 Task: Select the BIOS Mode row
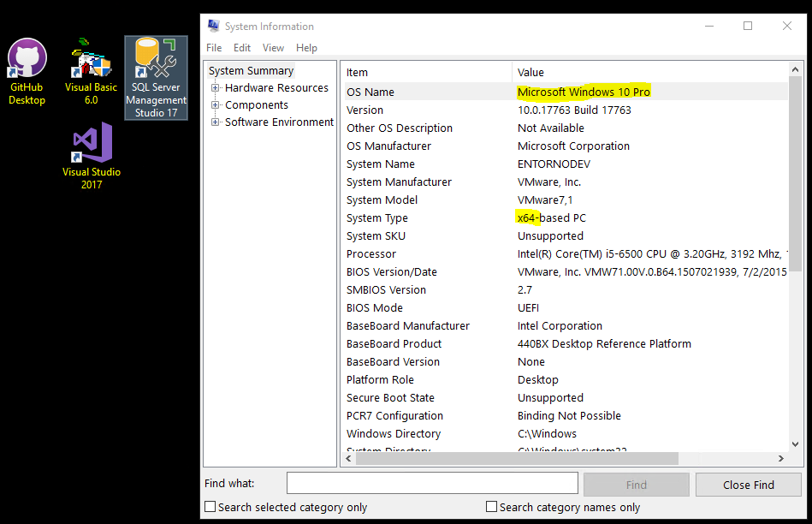[x=566, y=307]
